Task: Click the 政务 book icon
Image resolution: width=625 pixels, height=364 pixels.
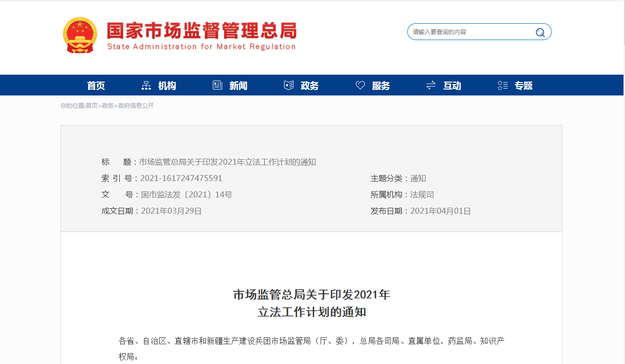Action: coord(288,86)
